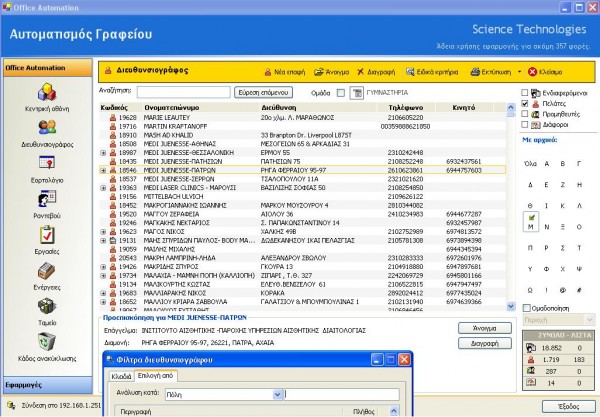Image resolution: width=600 pixels, height=417 pixels.
Task: Open Ανάλυση κατά Πόλη combo box
Action: pos(224,394)
